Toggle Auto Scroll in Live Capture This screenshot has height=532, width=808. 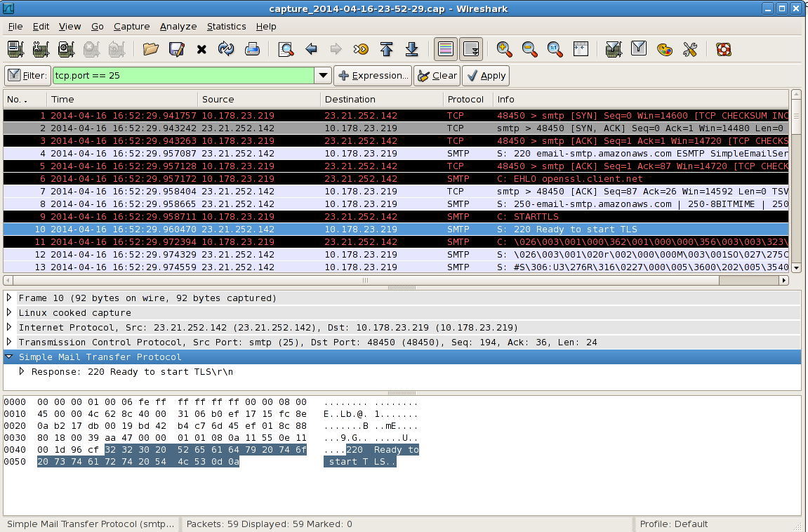(x=471, y=49)
